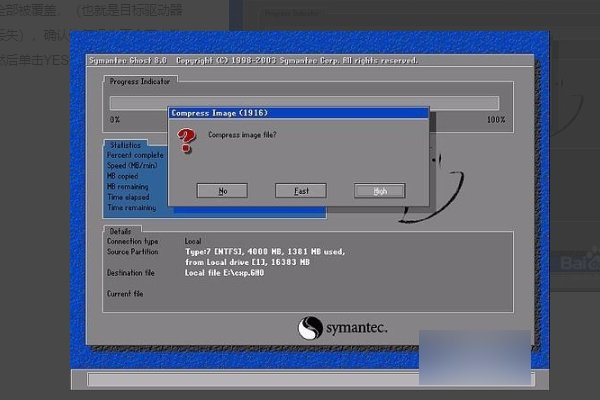Choose No to skip image compression
The image size is (600, 400).
click(x=223, y=191)
